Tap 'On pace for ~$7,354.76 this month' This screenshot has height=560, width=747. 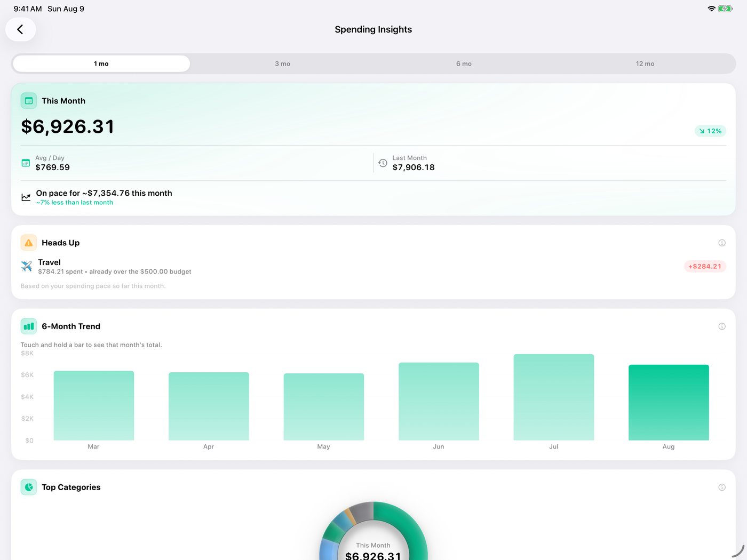[x=104, y=193]
